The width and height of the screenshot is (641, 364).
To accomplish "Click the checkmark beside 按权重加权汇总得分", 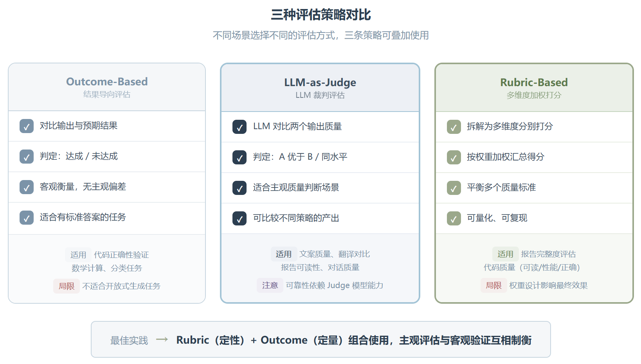I will coord(454,157).
